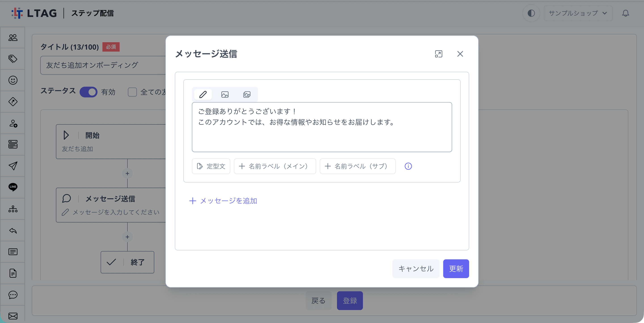Click the reply arrow sidebar icon

[13, 230]
